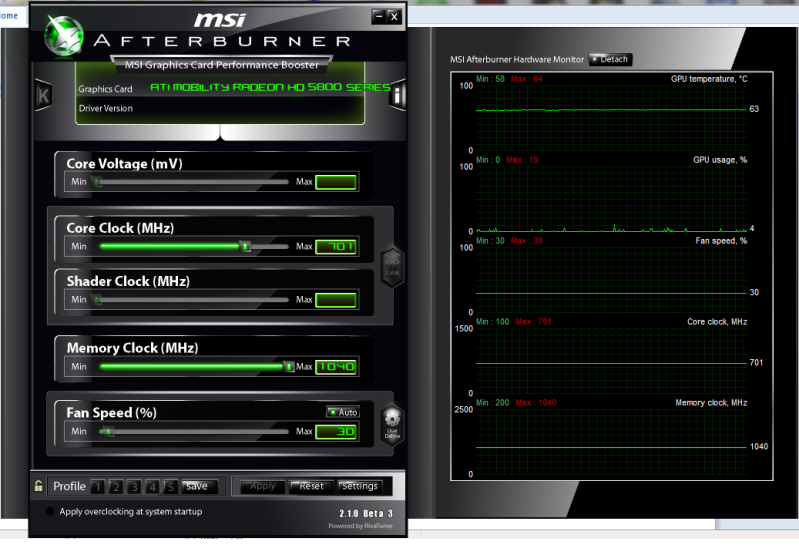Click the GPU usage graph
Screen dimensions: 799x555
(611, 199)
